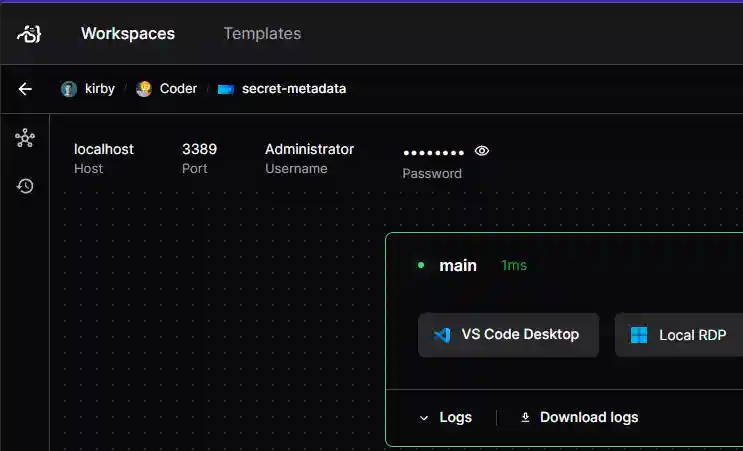Click the Coder organization avatar
Screen dimensions: 743x451
[x=144, y=89]
